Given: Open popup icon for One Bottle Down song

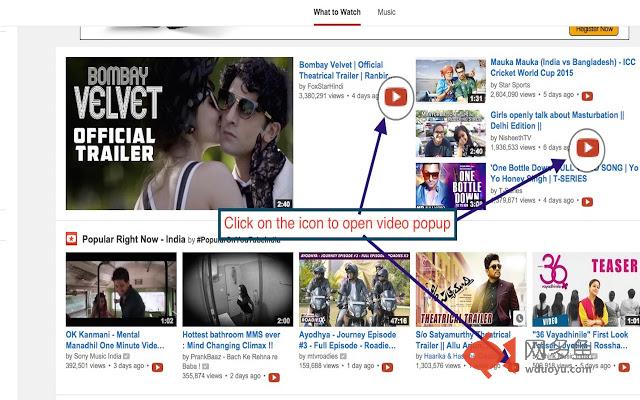Looking at the screenshot, I should (587, 202).
